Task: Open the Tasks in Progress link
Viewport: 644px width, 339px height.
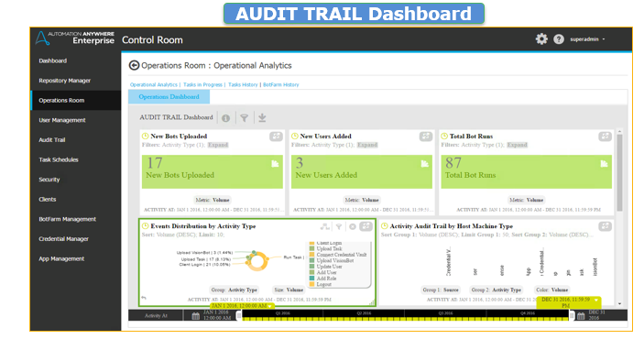Action: coord(202,84)
